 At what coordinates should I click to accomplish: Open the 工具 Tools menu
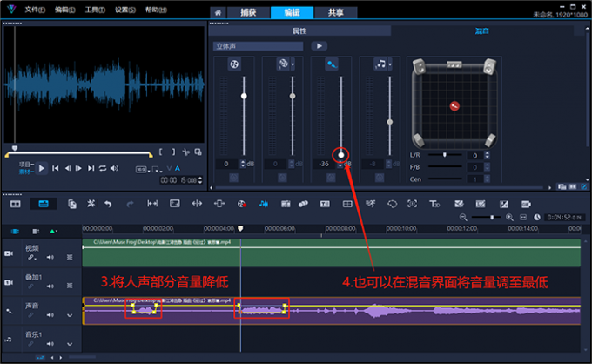[95, 10]
